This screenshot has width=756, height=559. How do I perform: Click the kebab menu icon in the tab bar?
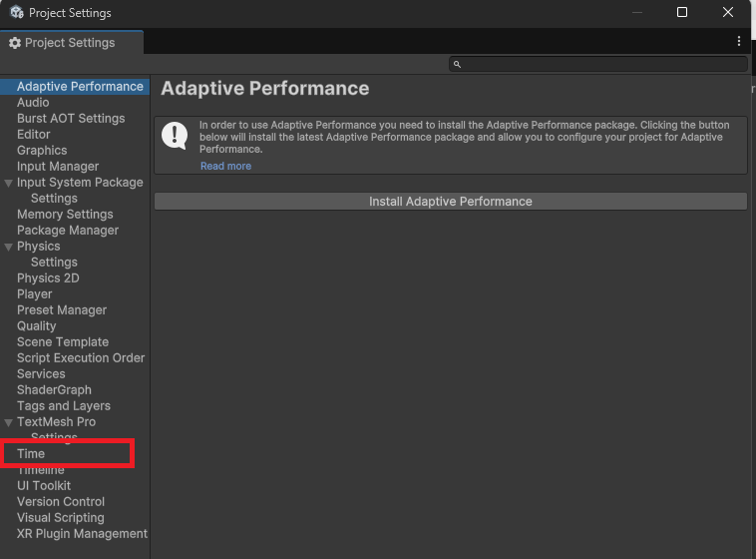[738, 42]
